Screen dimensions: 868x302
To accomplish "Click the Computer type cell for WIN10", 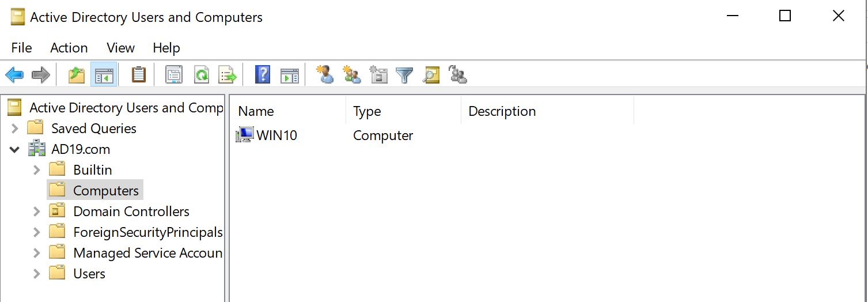I will (383, 136).
